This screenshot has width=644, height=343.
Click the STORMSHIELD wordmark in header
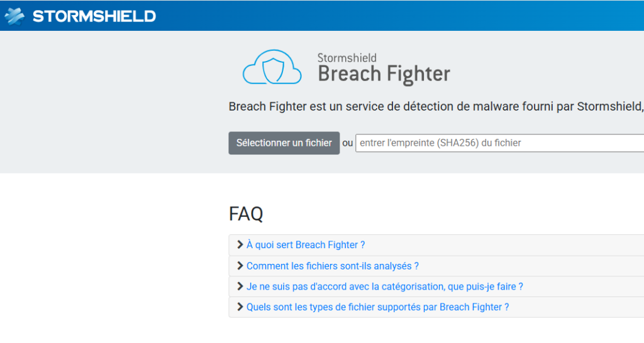coord(94,16)
